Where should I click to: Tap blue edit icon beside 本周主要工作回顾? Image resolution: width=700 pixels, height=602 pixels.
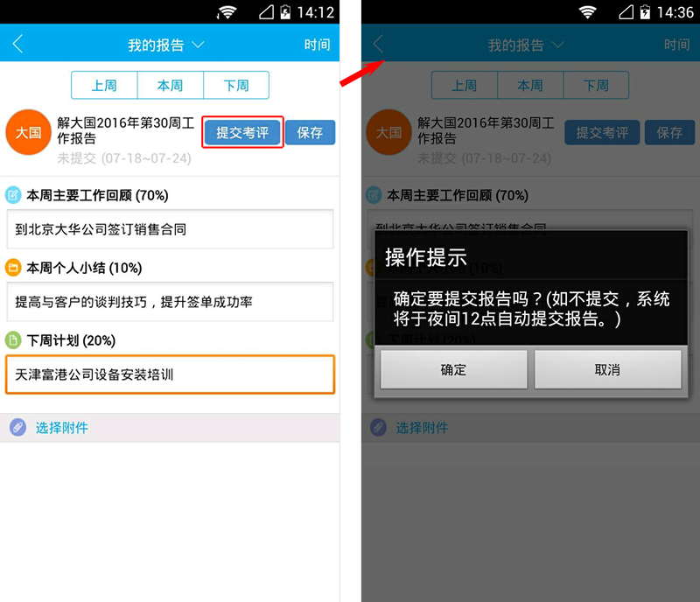pos(13,195)
